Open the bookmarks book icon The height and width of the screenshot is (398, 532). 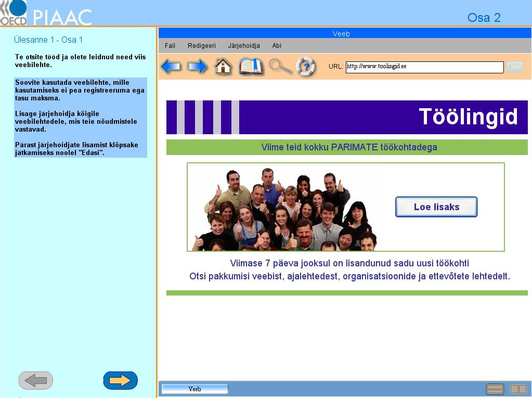(x=251, y=66)
